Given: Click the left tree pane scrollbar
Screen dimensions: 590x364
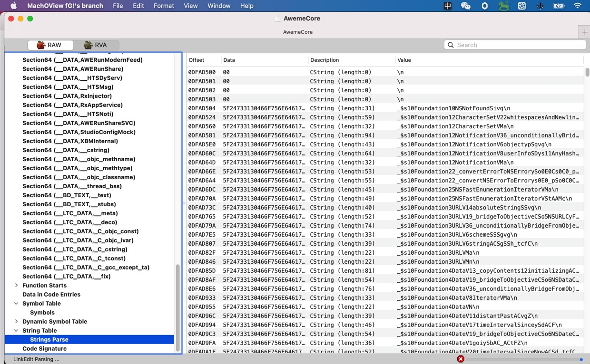Looking at the screenshot, I should pyautogui.click(x=177, y=308).
